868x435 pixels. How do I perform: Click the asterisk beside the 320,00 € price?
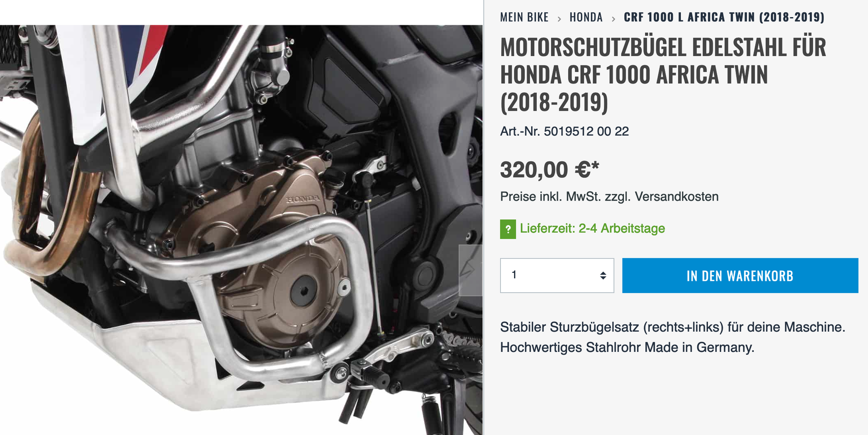pos(595,165)
